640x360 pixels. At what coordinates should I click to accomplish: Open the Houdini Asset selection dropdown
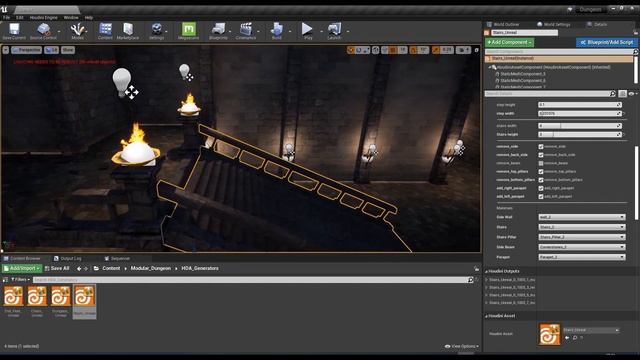click(591, 330)
